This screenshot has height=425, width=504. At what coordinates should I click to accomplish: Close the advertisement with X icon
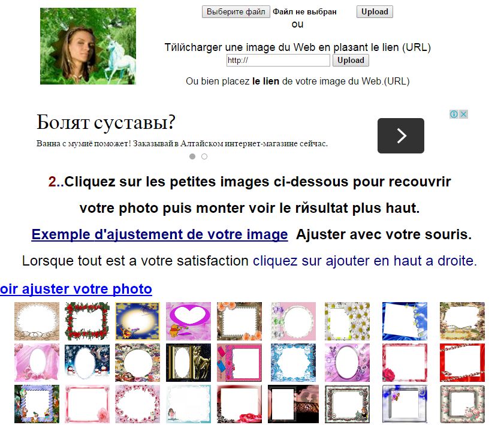(x=463, y=114)
